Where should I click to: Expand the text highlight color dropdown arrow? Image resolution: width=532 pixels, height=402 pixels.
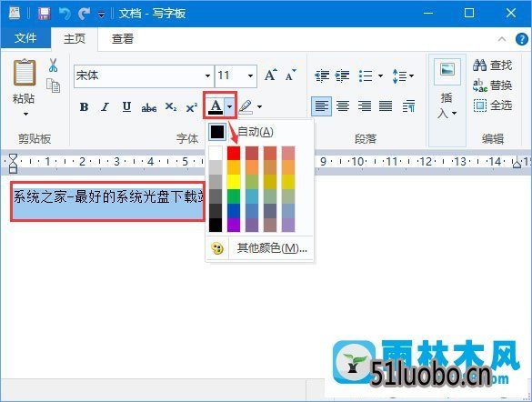[259, 106]
